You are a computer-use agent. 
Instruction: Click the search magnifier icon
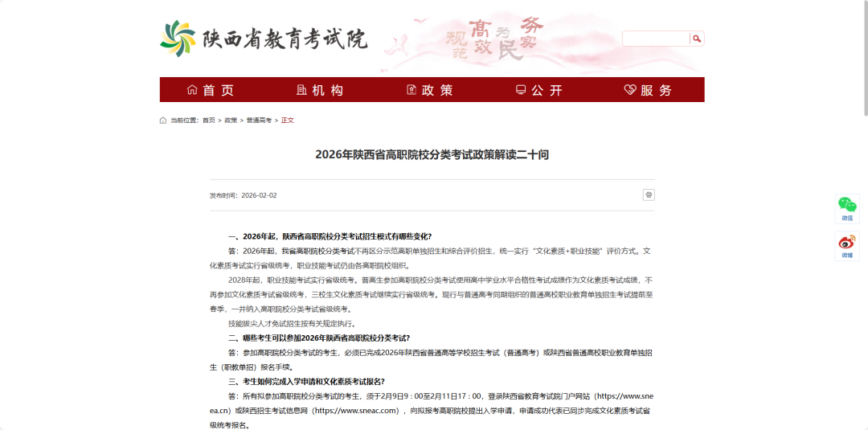[x=697, y=39]
